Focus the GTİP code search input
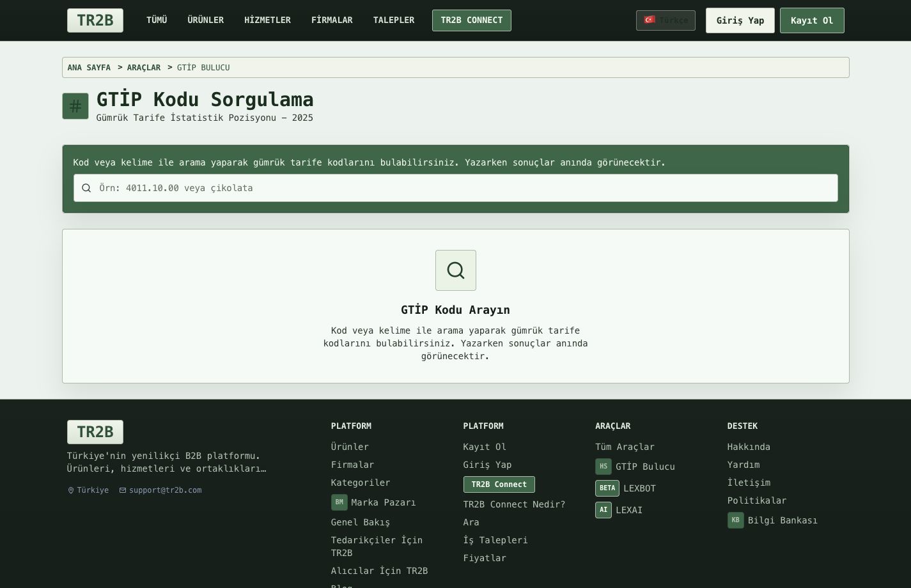The height and width of the screenshot is (588, 911). pos(456,188)
